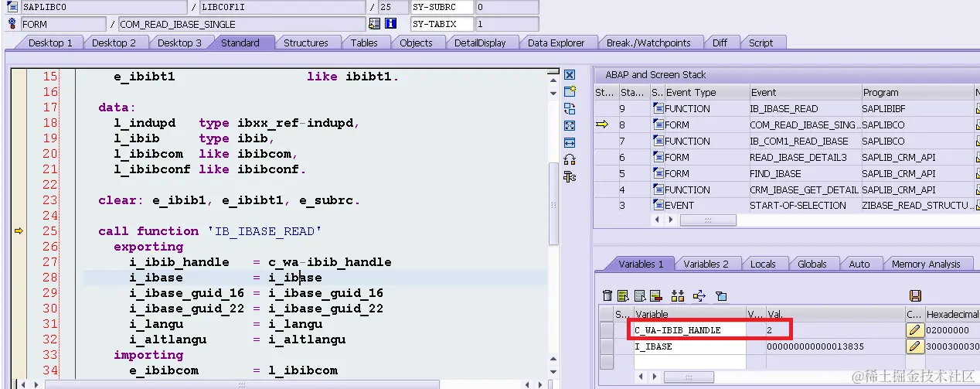Click the SY-SUBRC value field
The image size is (980, 389).
[507, 7]
